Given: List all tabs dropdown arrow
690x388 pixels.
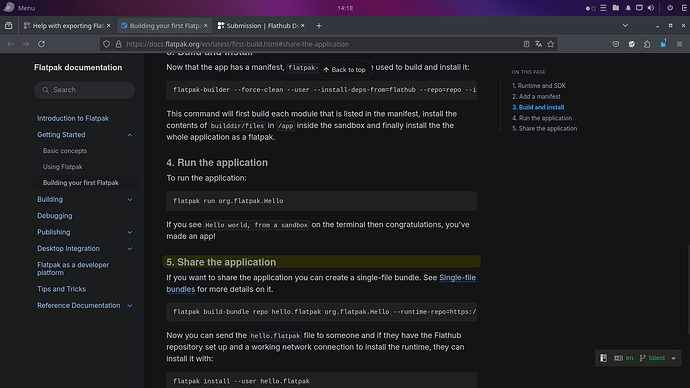Looking at the screenshot, I should (x=625, y=26).
